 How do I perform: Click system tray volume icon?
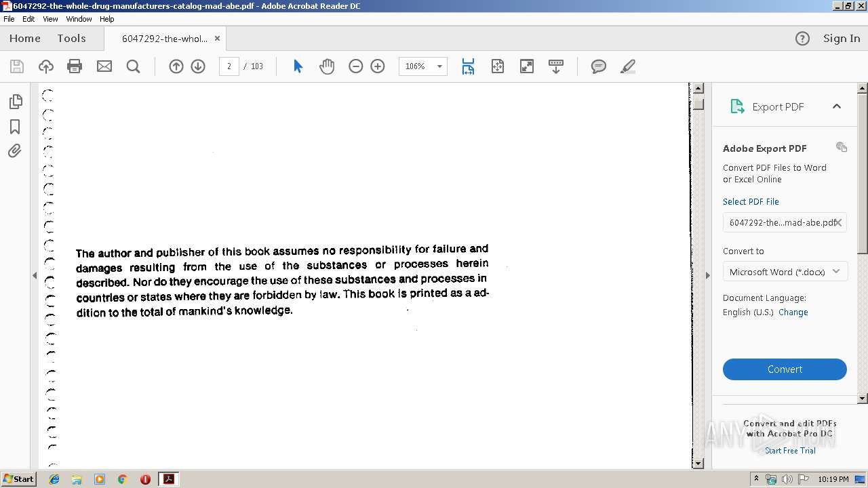tap(787, 479)
